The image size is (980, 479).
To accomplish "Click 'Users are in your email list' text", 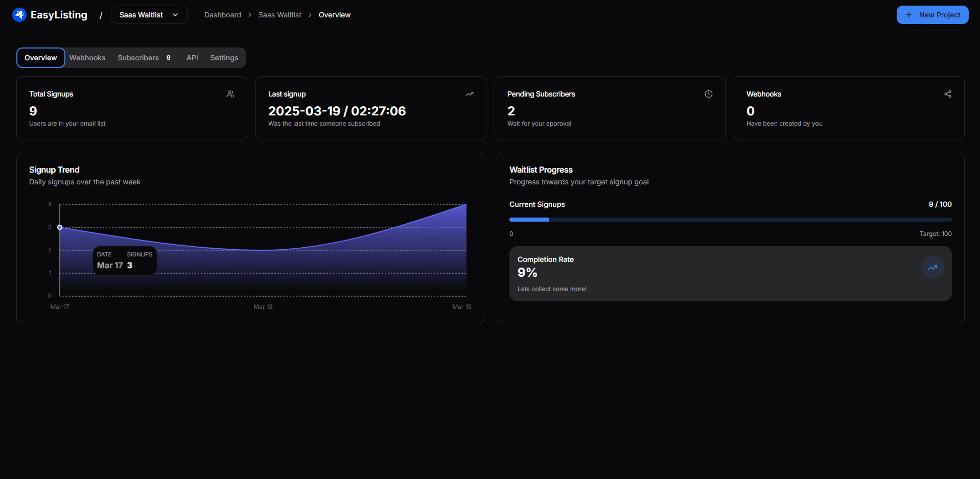I will [x=67, y=124].
